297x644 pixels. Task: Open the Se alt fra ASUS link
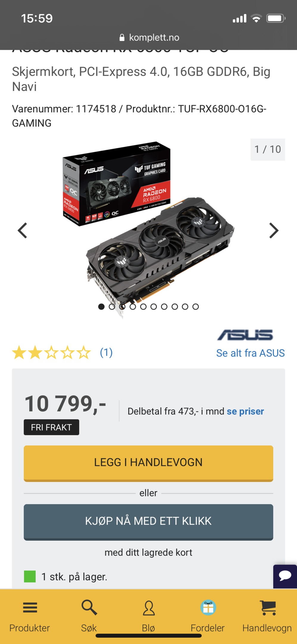pyautogui.click(x=251, y=353)
